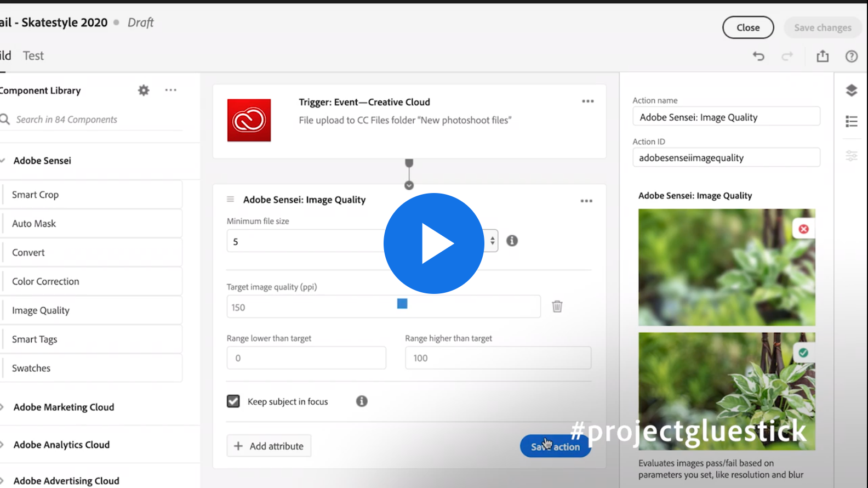Click the Save action button
Screen dimensions: 868x488
(555, 446)
